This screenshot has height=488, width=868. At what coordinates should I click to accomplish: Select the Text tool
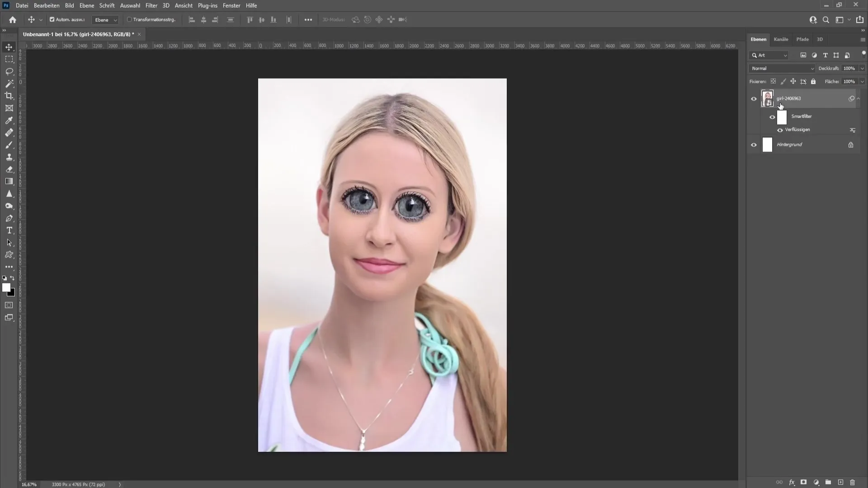coord(9,230)
